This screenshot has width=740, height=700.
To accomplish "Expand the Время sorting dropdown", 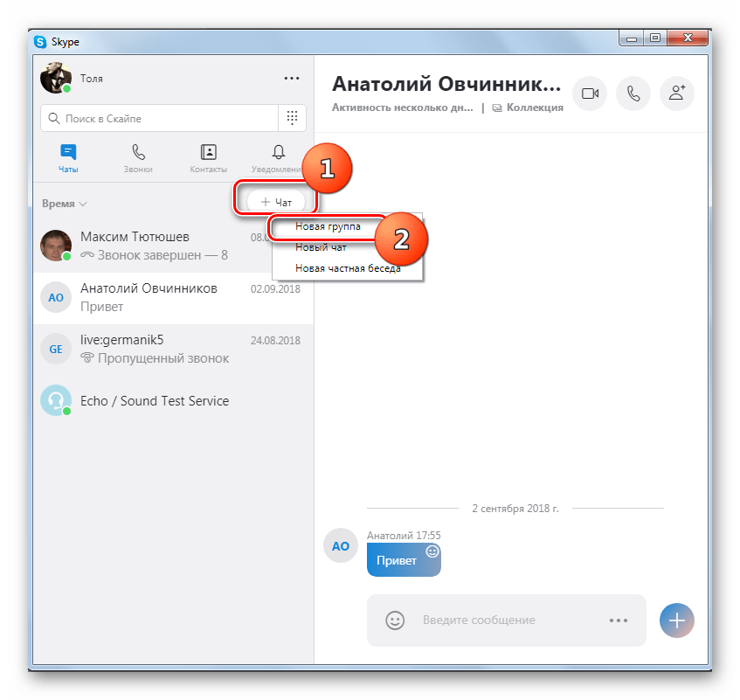I will pos(64,204).
